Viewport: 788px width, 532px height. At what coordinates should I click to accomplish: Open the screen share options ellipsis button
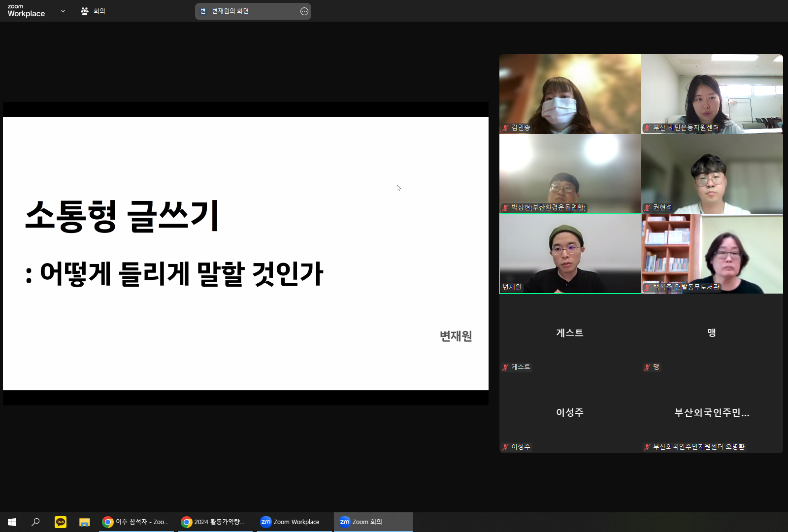[304, 11]
